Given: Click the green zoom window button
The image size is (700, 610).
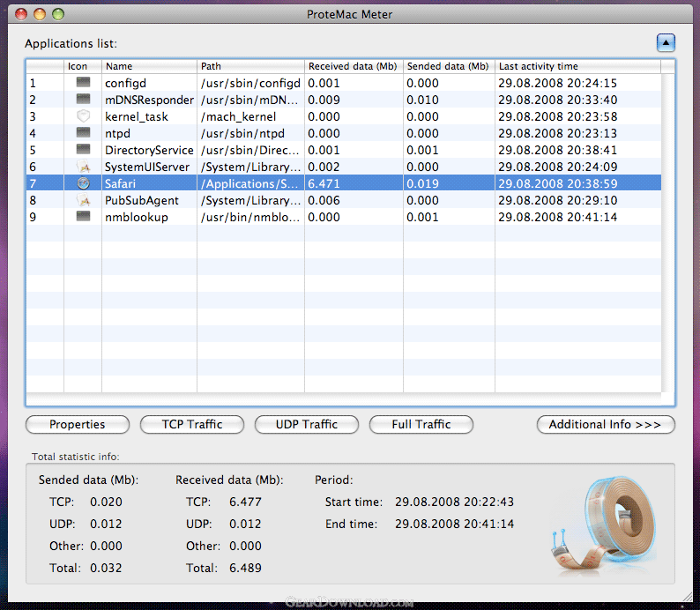Looking at the screenshot, I should (x=57, y=14).
